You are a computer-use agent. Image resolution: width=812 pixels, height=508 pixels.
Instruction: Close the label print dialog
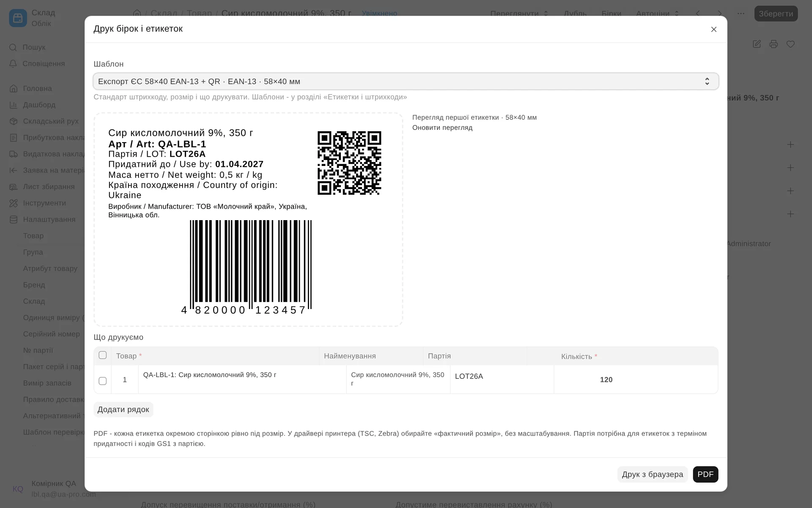[x=713, y=29]
